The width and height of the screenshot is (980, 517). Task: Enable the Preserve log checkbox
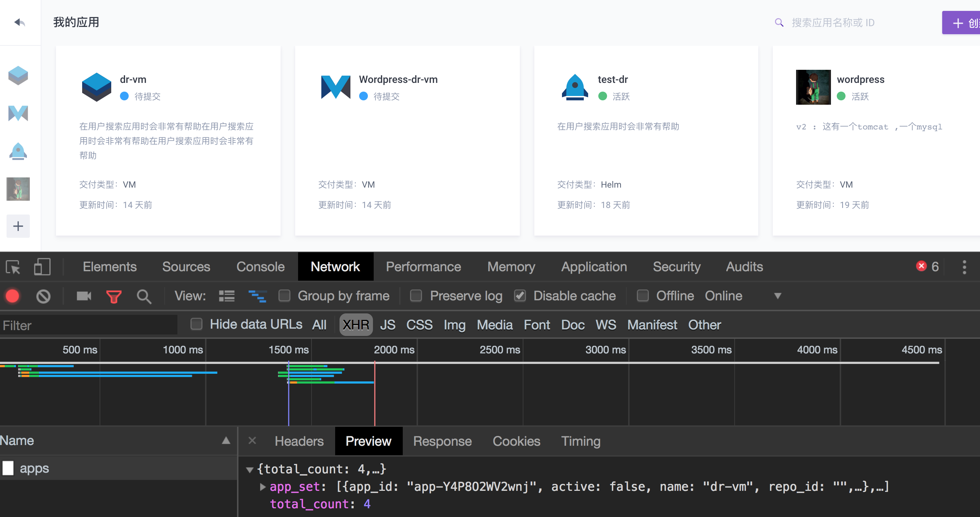pyautogui.click(x=416, y=296)
